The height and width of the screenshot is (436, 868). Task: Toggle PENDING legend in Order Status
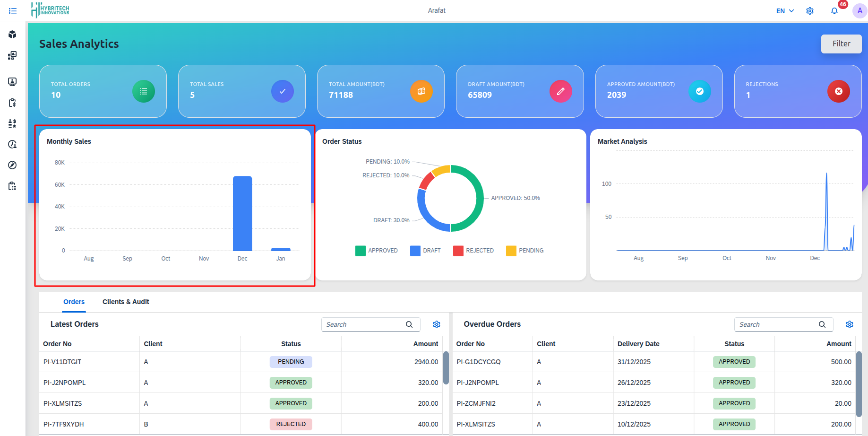pos(524,251)
